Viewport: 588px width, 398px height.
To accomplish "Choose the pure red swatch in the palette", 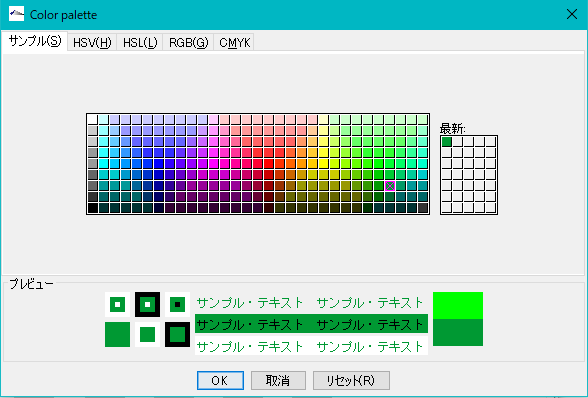I will 268,164.
